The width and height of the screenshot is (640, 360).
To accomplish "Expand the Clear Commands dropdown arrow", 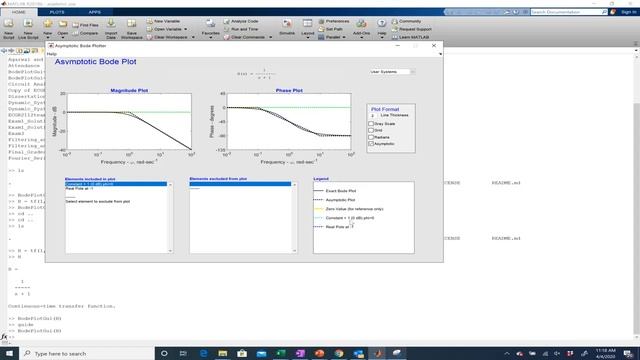I will pos(270,37).
